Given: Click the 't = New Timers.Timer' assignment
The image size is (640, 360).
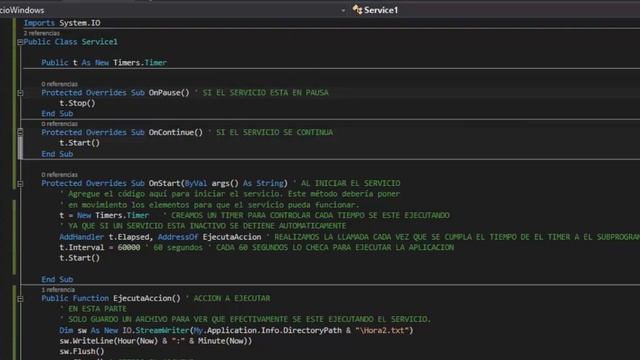Looking at the screenshot, I should point(104,215).
